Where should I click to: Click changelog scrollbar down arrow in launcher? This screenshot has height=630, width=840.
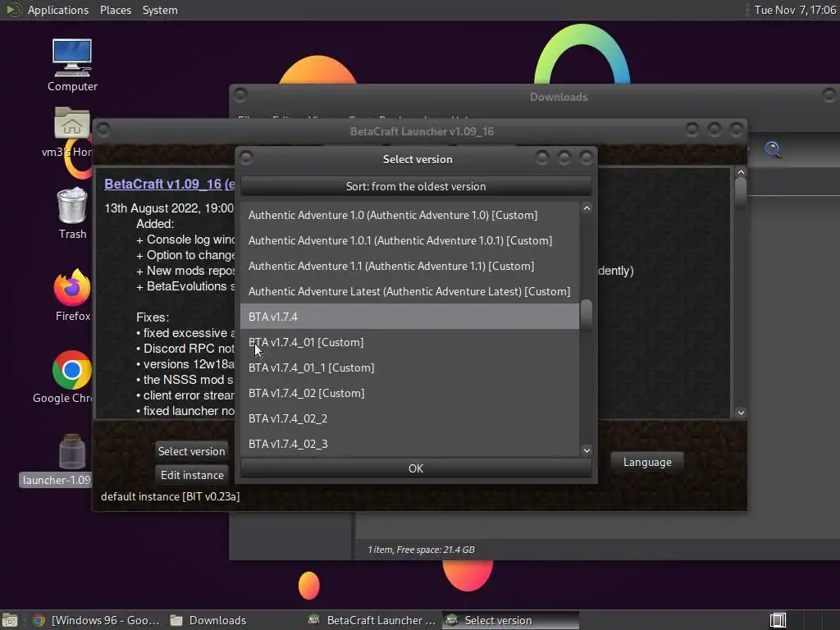click(741, 413)
